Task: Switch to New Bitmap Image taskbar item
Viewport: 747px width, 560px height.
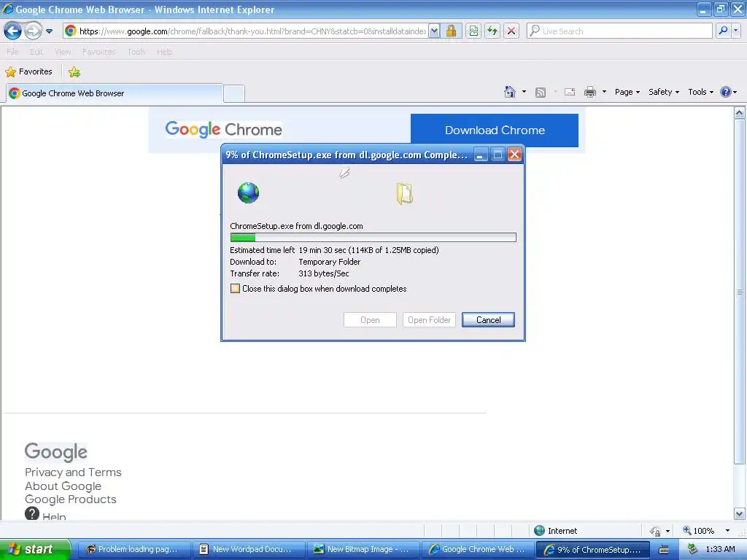Action: coord(363,550)
